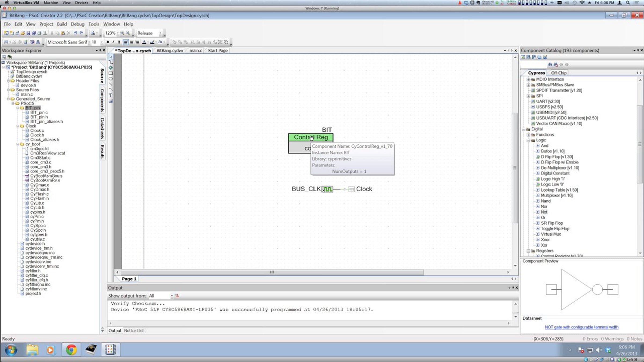
Task: Open the NOT gate datasheet link
Action: [581, 327]
